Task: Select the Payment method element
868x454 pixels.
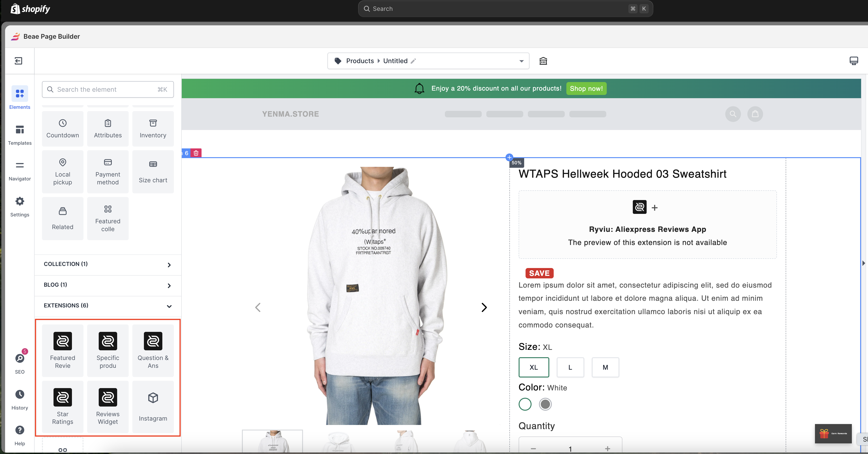Action: coord(108,172)
